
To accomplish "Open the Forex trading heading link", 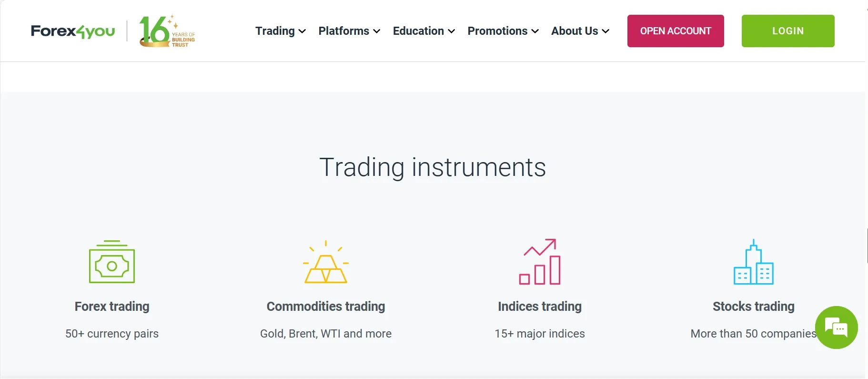I will pos(112,307).
